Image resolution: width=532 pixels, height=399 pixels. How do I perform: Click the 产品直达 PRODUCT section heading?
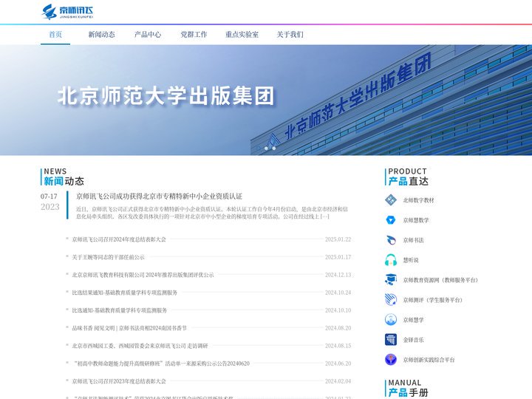click(408, 177)
